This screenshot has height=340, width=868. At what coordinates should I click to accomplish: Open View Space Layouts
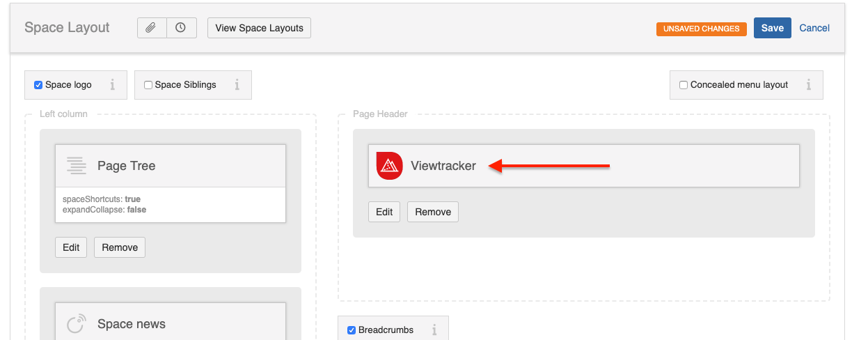click(x=259, y=28)
